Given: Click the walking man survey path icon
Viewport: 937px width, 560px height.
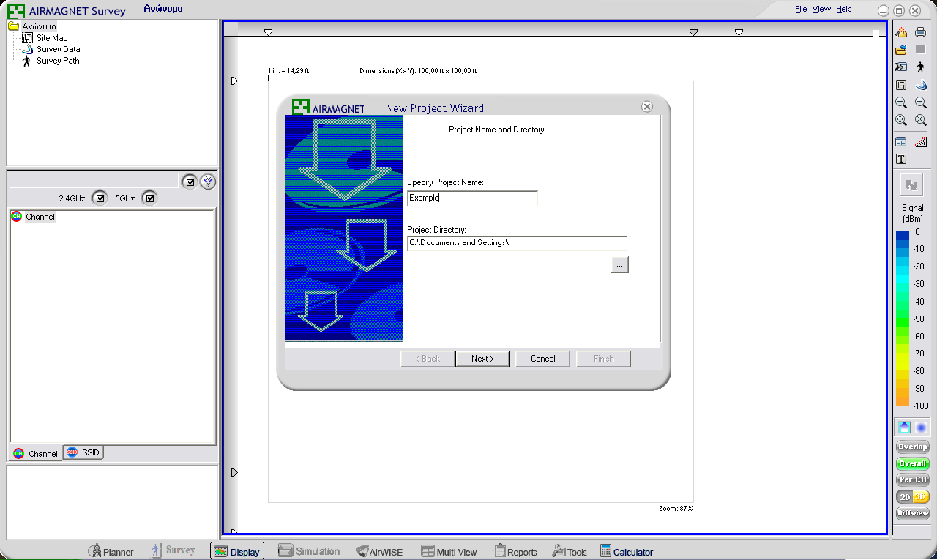Looking at the screenshot, I should (921, 67).
